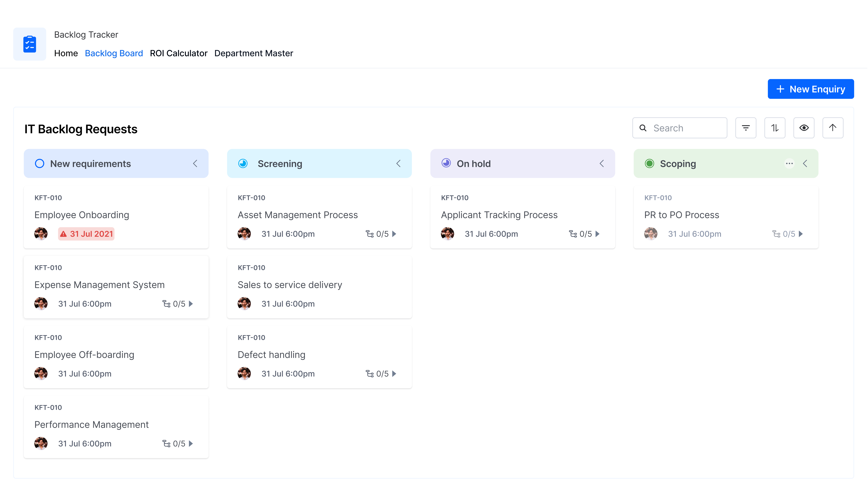Collapse the Screening column

click(399, 163)
